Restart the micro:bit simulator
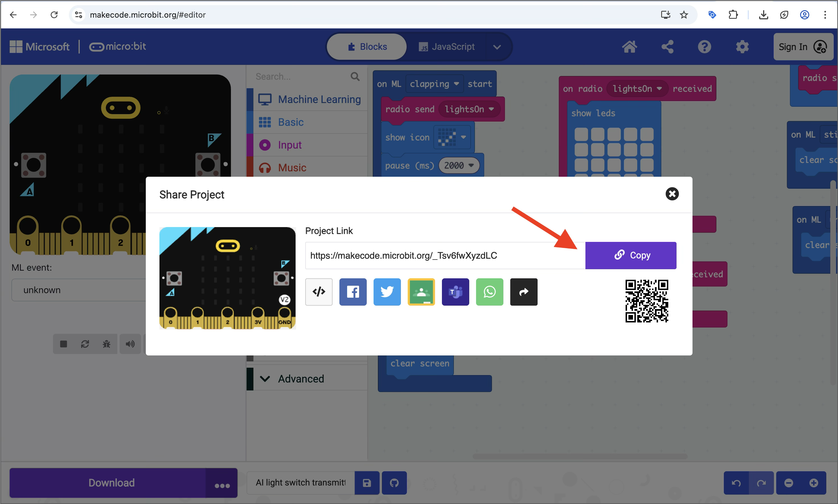Screen dimensions: 838x504 85,344
